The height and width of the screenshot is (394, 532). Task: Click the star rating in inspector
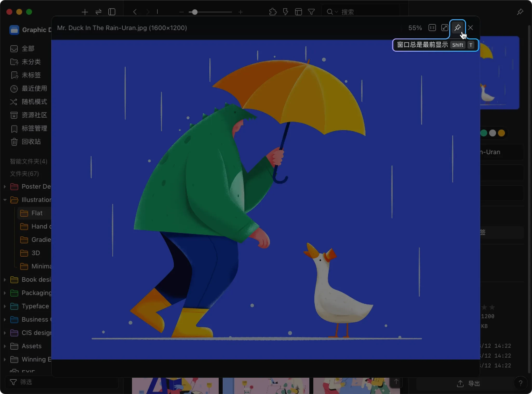pos(488,308)
